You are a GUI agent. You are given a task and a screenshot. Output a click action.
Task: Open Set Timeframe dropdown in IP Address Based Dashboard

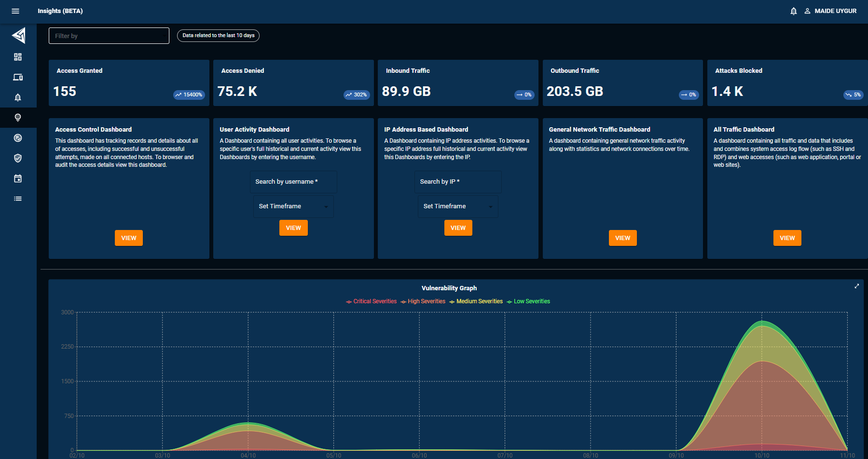pos(458,206)
